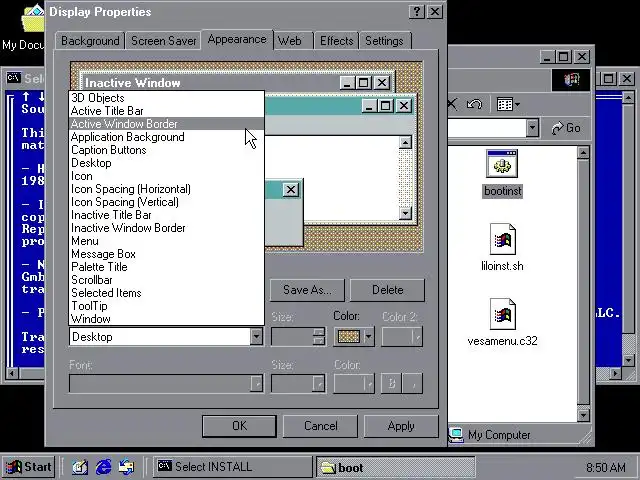Click boot window scrollbar up arrow
This screenshot has height=480, width=640.
583,153
